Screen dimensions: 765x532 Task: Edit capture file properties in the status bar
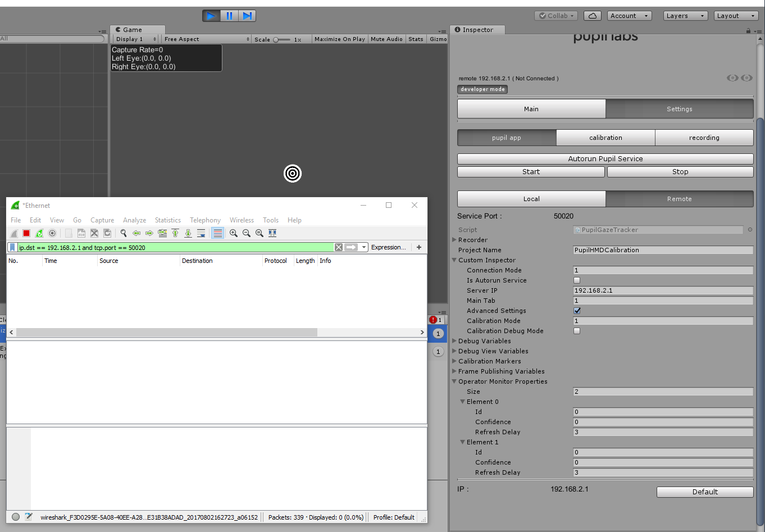click(29, 517)
